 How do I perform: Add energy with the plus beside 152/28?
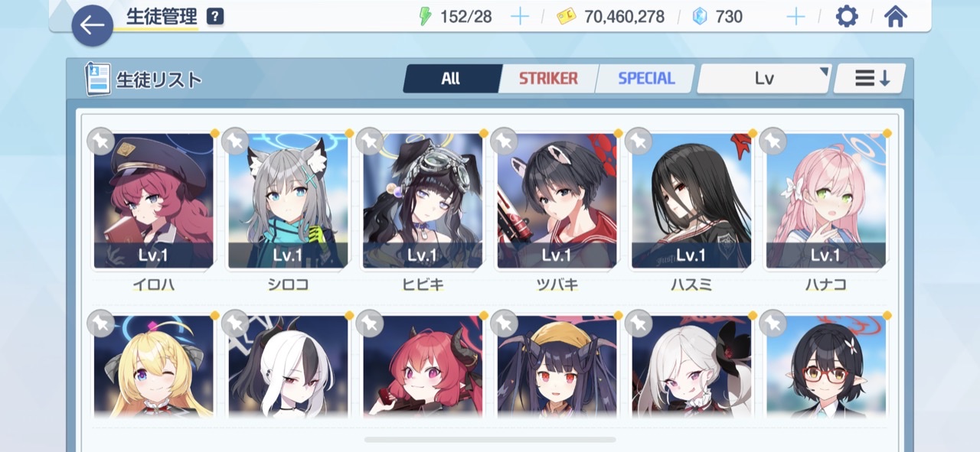click(520, 16)
